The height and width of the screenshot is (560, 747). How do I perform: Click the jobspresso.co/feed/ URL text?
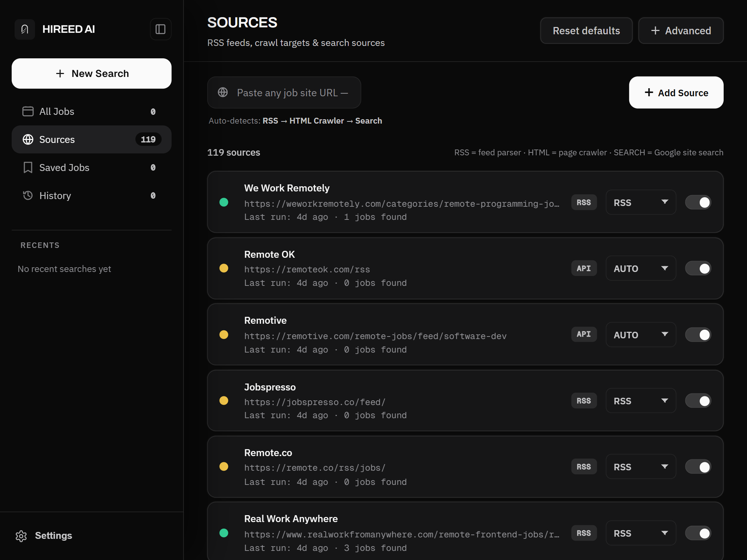click(x=315, y=402)
